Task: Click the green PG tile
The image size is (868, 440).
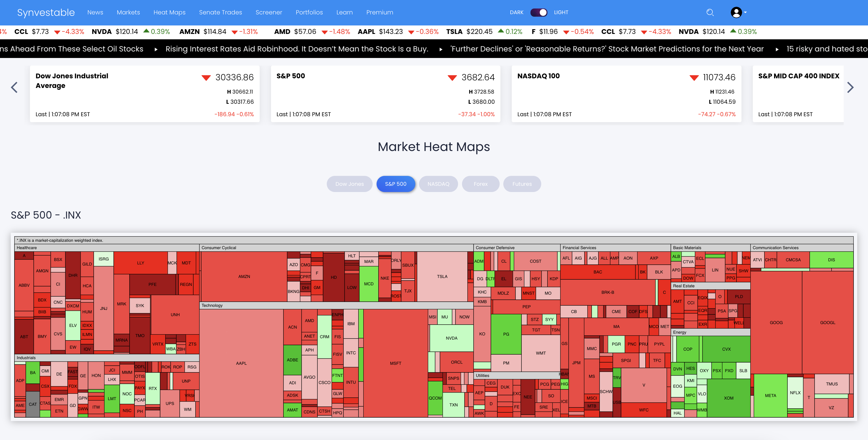Action: click(x=506, y=334)
